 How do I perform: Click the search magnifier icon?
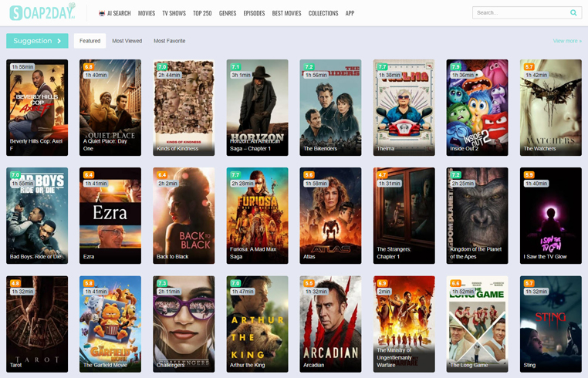(x=573, y=13)
